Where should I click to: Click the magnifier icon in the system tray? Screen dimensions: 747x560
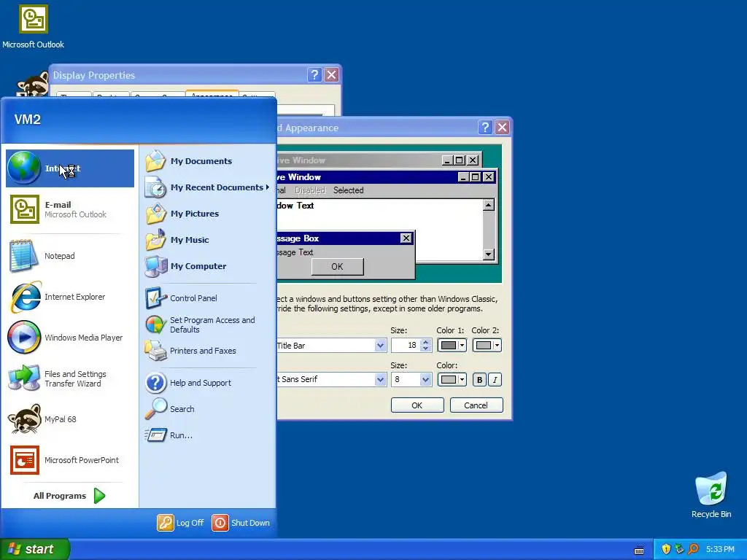coord(694,549)
